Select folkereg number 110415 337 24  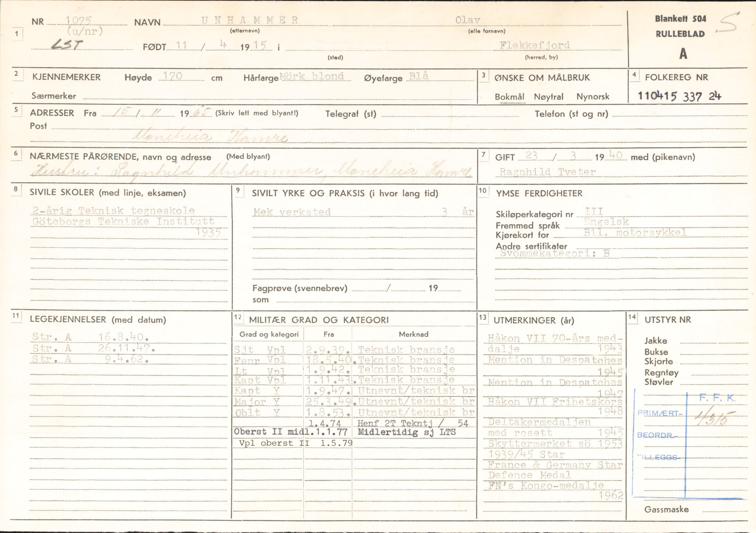(680, 96)
